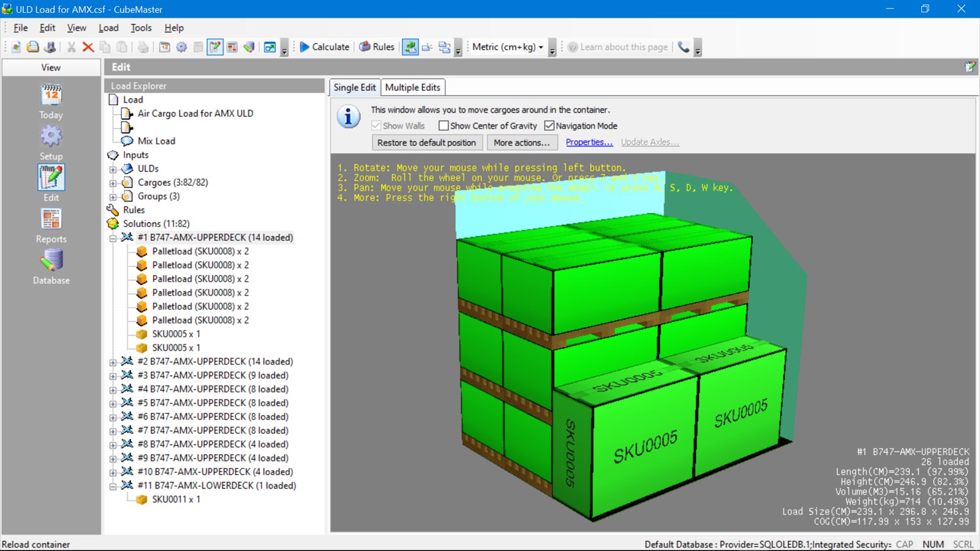Open the Properties... link
Viewport: 980px width, 551px height.
pyautogui.click(x=589, y=142)
